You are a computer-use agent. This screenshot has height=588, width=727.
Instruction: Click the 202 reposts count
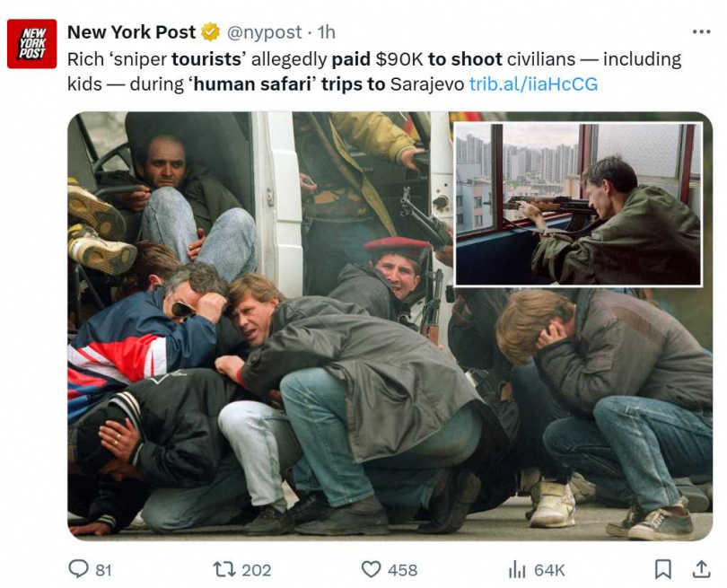257,570
